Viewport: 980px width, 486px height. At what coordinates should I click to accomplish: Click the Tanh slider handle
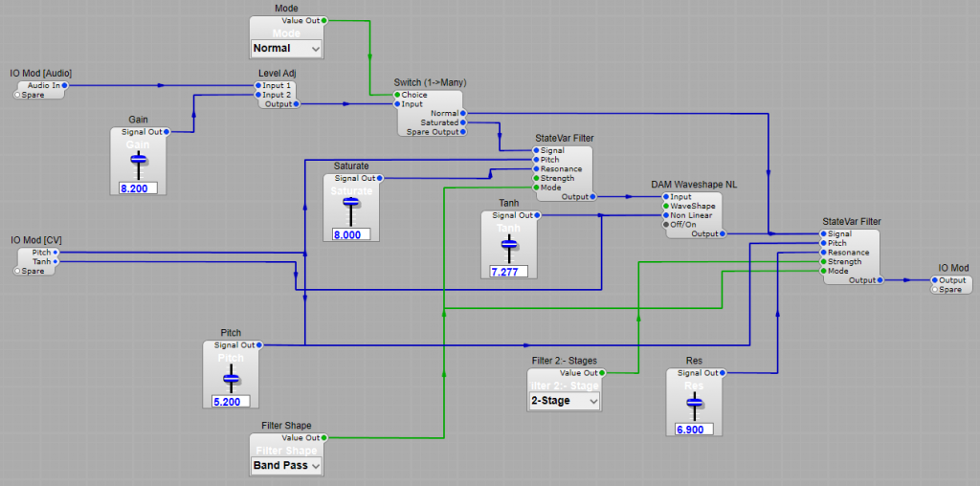(x=508, y=245)
